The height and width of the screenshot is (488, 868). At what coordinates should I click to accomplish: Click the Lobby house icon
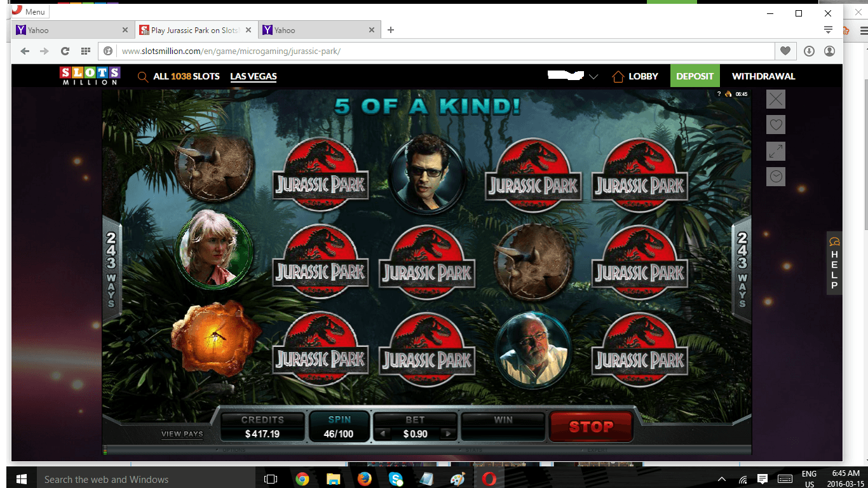[618, 76]
